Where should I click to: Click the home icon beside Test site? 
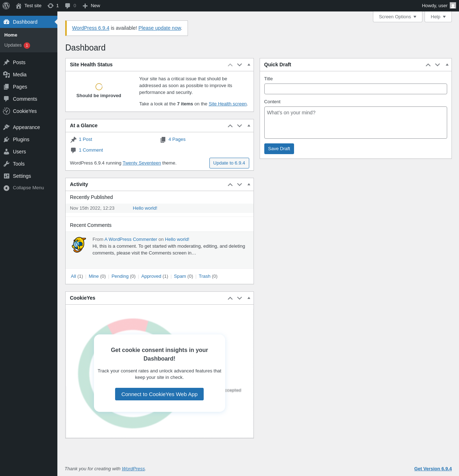19,6
